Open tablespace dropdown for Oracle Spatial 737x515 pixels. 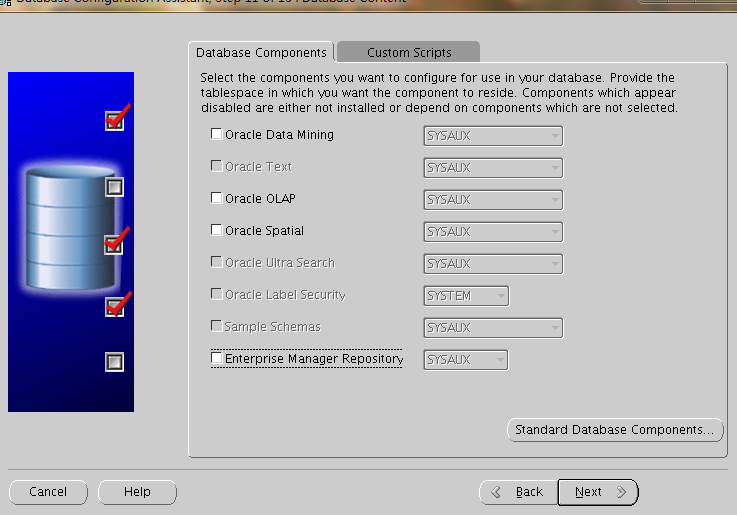pos(493,232)
